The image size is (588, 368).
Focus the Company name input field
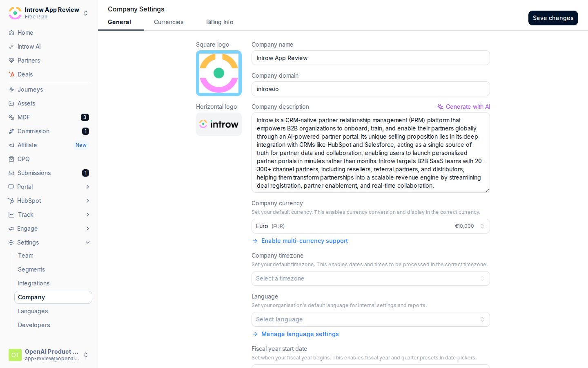pyautogui.click(x=371, y=58)
